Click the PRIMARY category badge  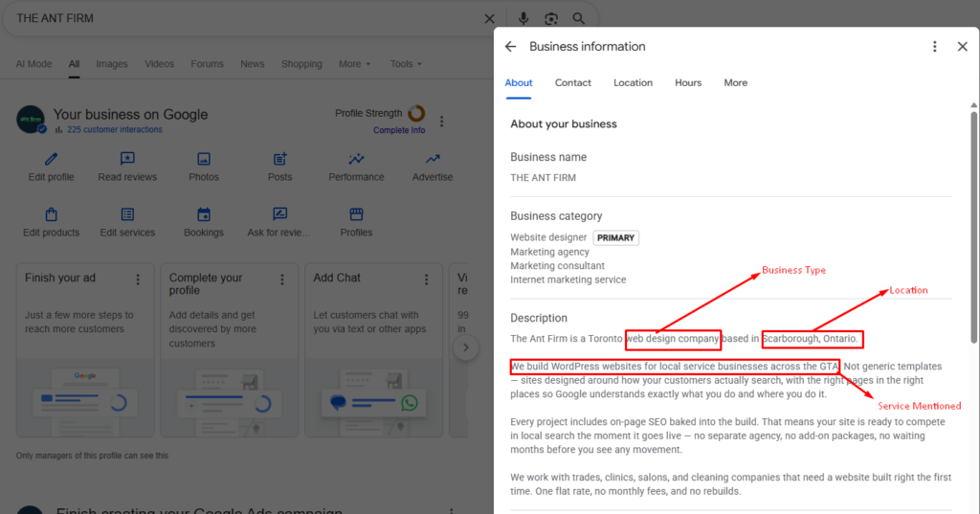point(615,237)
